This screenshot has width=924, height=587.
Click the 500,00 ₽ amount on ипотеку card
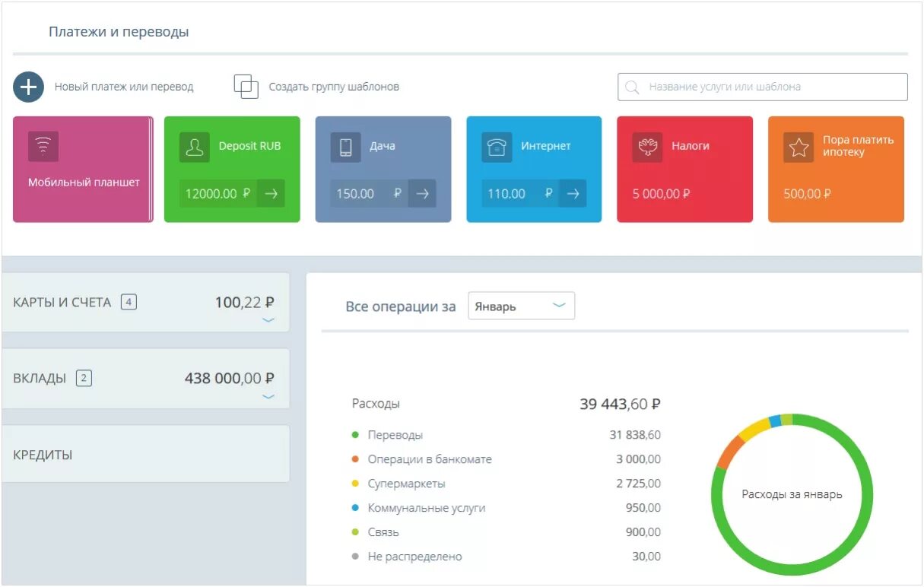click(807, 194)
